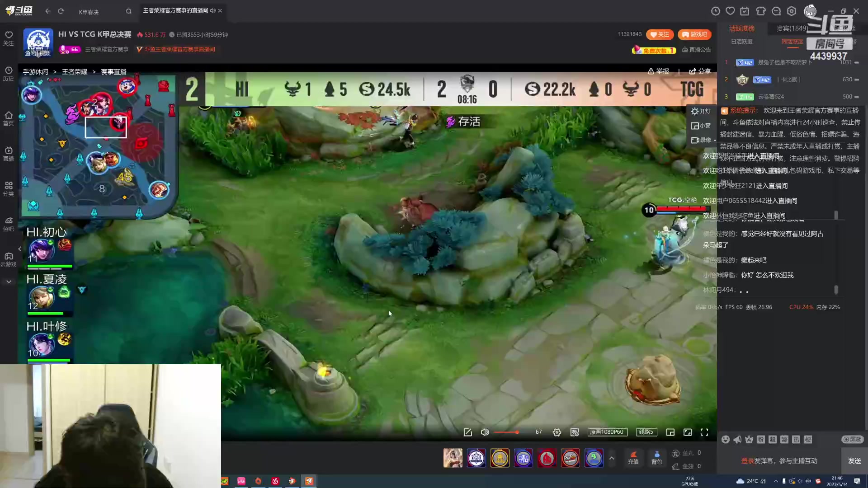Toggle web page fullscreen mode
868x488 pixels.
coord(688,432)
